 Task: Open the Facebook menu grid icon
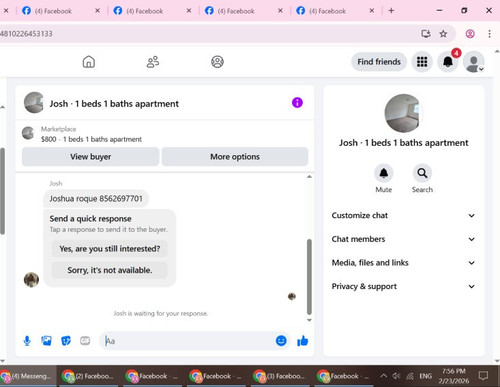pos(422,62)
